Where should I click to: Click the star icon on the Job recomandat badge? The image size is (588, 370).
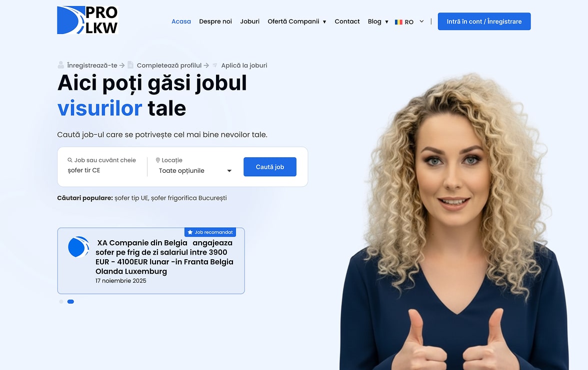coord(190,232)
